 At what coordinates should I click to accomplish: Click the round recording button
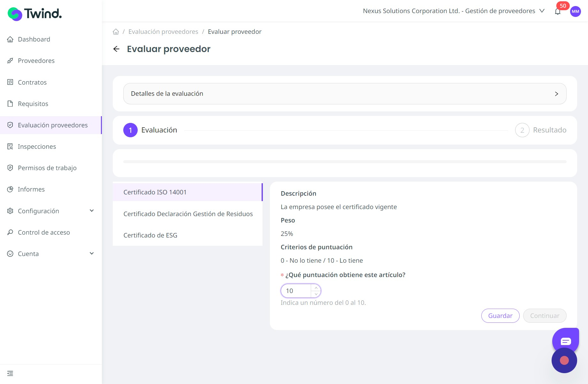pyautogui.click(x=564, y=360)
